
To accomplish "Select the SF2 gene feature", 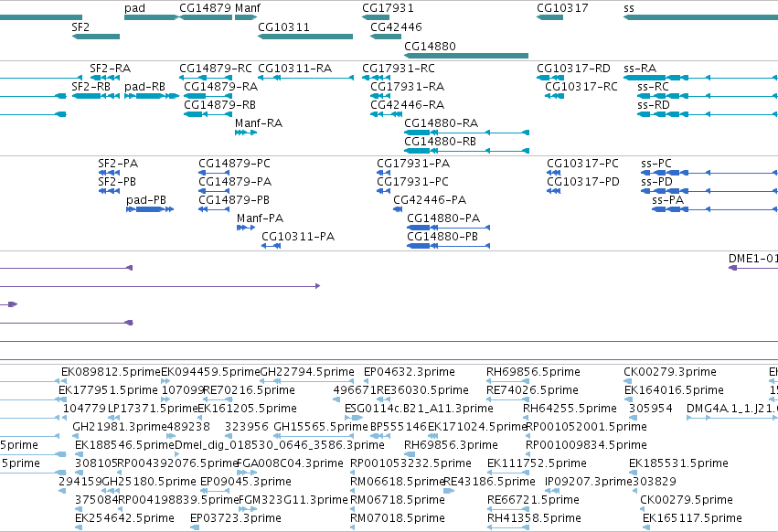I will click(96, 37).
